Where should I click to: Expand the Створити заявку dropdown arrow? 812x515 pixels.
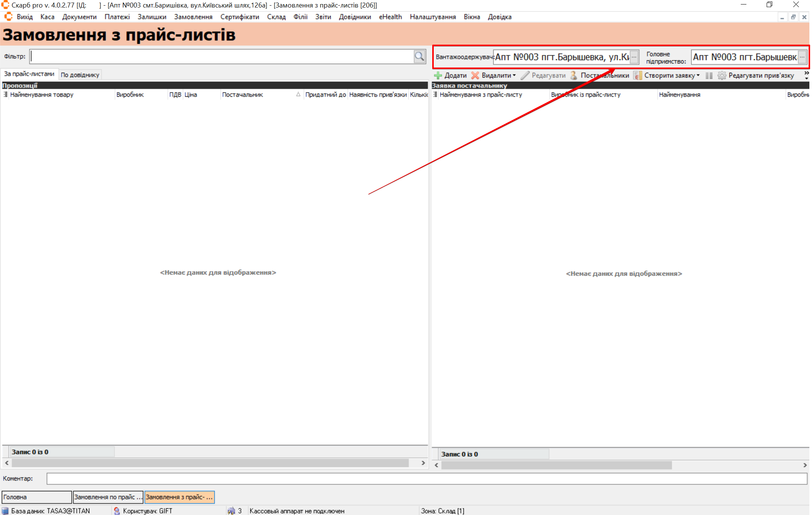click(x=698, y=75)
